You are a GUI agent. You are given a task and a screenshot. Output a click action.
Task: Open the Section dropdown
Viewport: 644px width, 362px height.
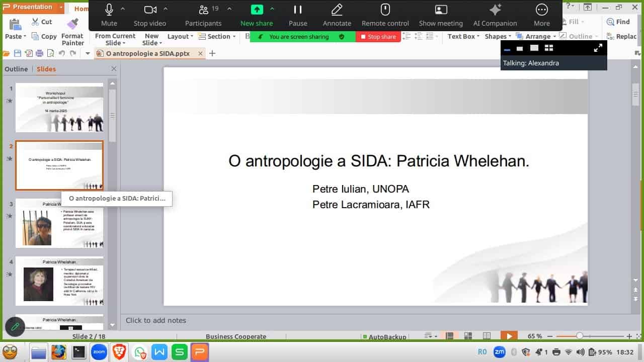click(217, 36)
